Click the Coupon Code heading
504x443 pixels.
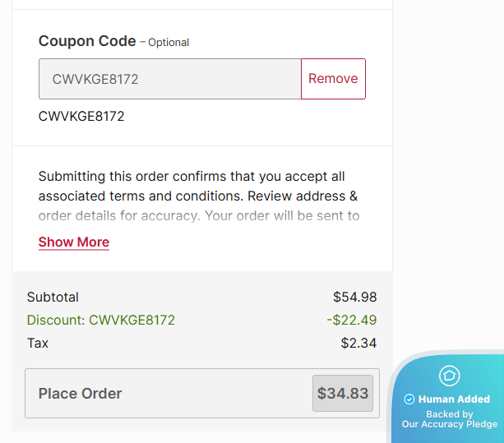click(x=87, y=41)
